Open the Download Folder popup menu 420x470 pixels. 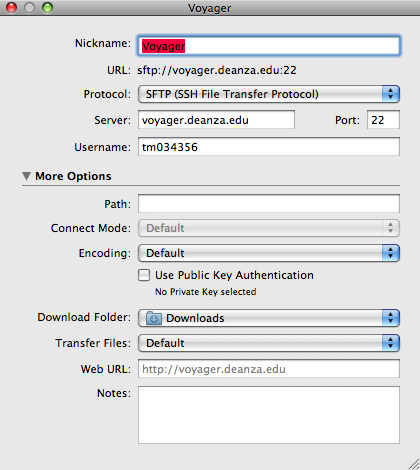pyautogui.click(x=269, y=318)
